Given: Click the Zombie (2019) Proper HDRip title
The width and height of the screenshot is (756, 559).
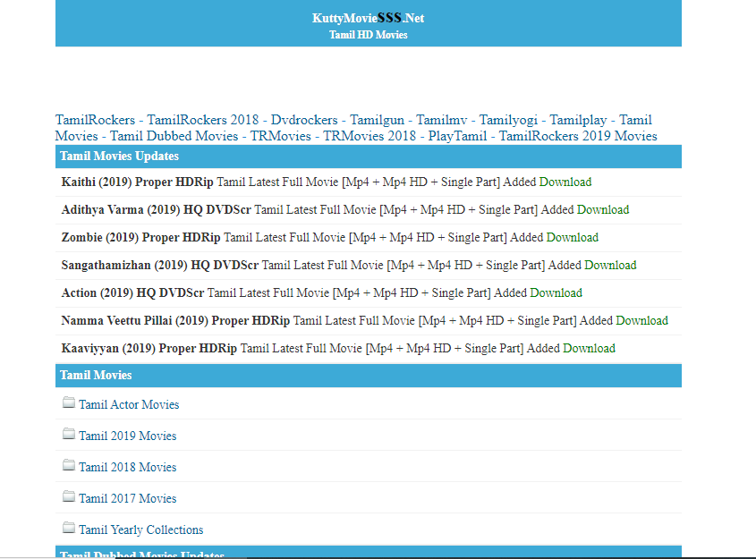Looking at the screenshot, I should [140, 238].
